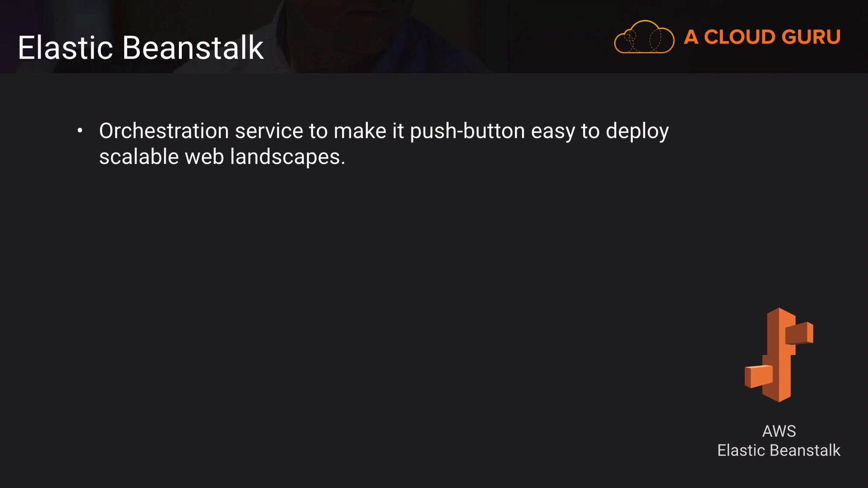868x488 pixels.
Task: Click the upper-right block of the Beanstalk icon
Action: click(799, 333)
